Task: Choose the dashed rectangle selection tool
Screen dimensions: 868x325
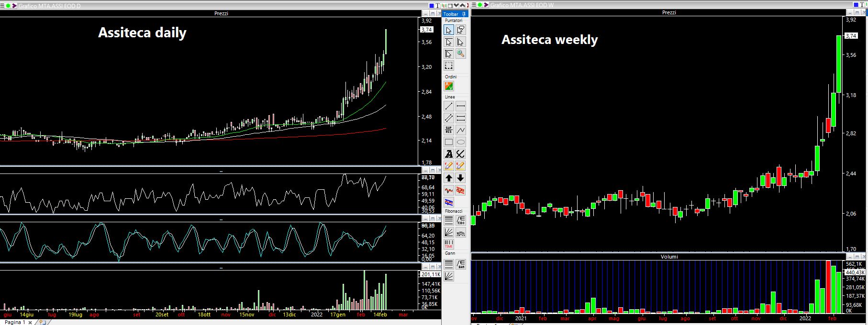Action: click(448, 66)
